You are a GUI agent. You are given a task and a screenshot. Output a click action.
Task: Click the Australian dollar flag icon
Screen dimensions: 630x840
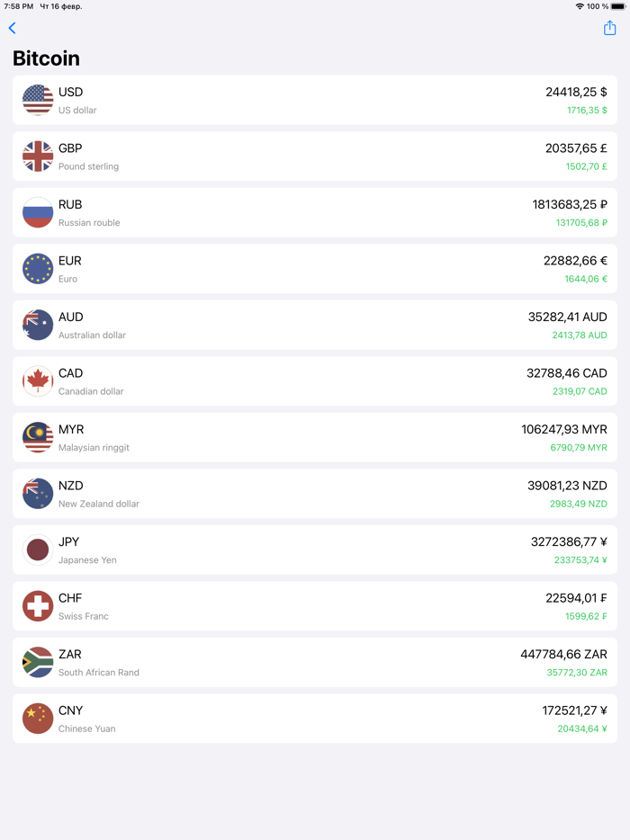[x=37, y=325]
